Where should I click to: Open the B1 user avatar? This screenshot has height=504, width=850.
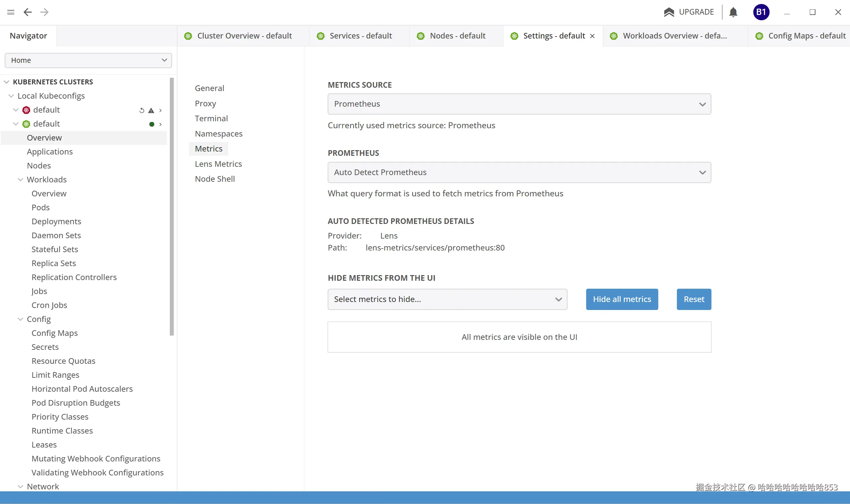pos(761,12)
